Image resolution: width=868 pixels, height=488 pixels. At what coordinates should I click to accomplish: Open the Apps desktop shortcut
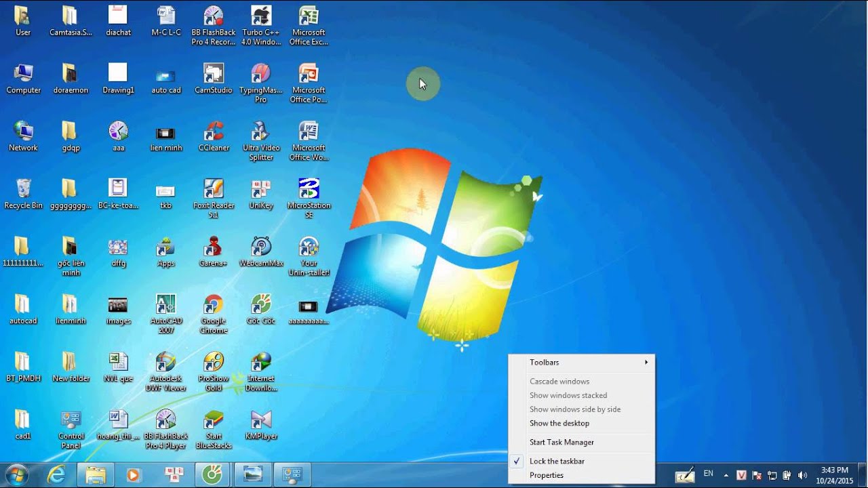(x=166, y=252)
